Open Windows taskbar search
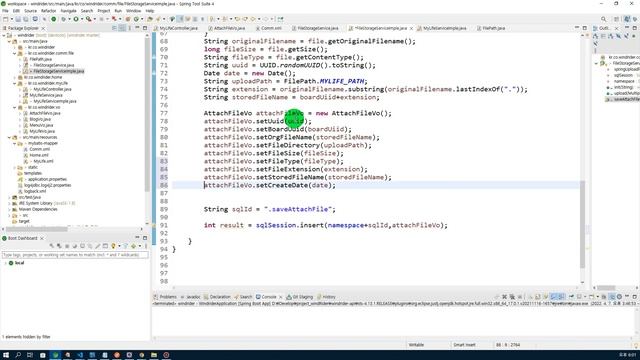Image resolution: width=640 pixels, height=360 pixels. pyautogui.click(x=18, y=355)
